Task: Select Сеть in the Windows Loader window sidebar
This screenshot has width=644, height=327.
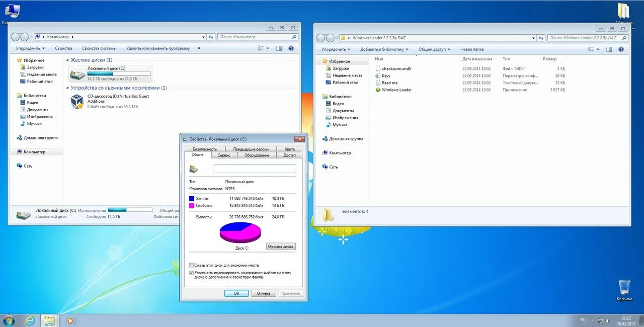Action: (334, 167)
